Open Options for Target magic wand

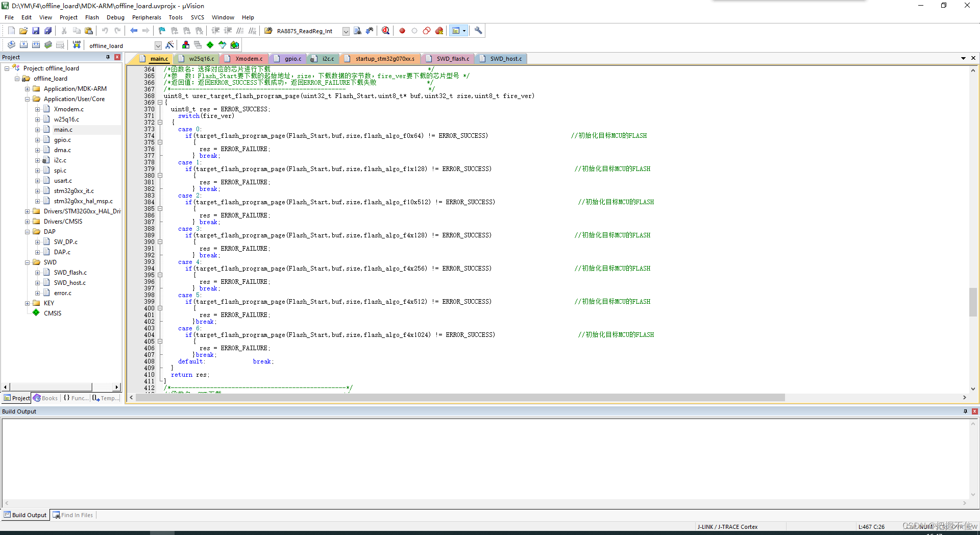pos(170,45)
